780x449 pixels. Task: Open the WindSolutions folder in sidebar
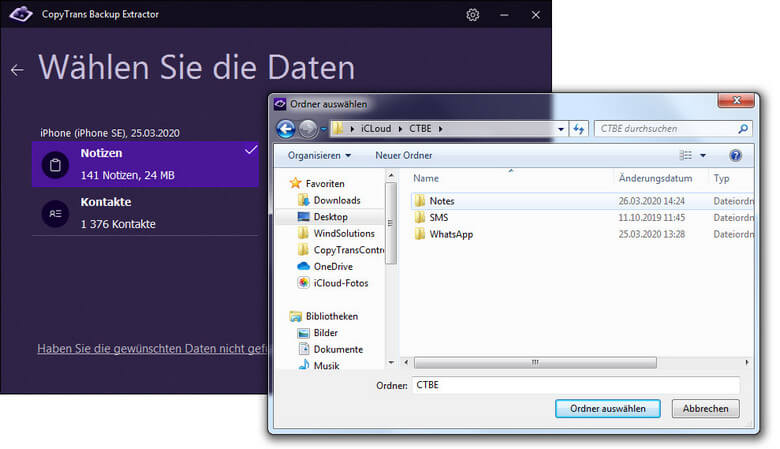click(344, 233)
